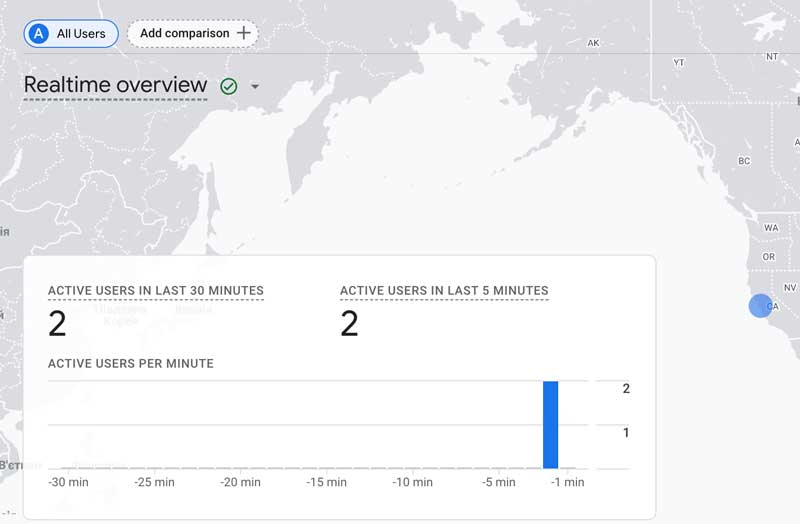Open the dropdown arrow next to Realtime overview
The height and width of the screenshot is (524, 800).
coord(255,86)
